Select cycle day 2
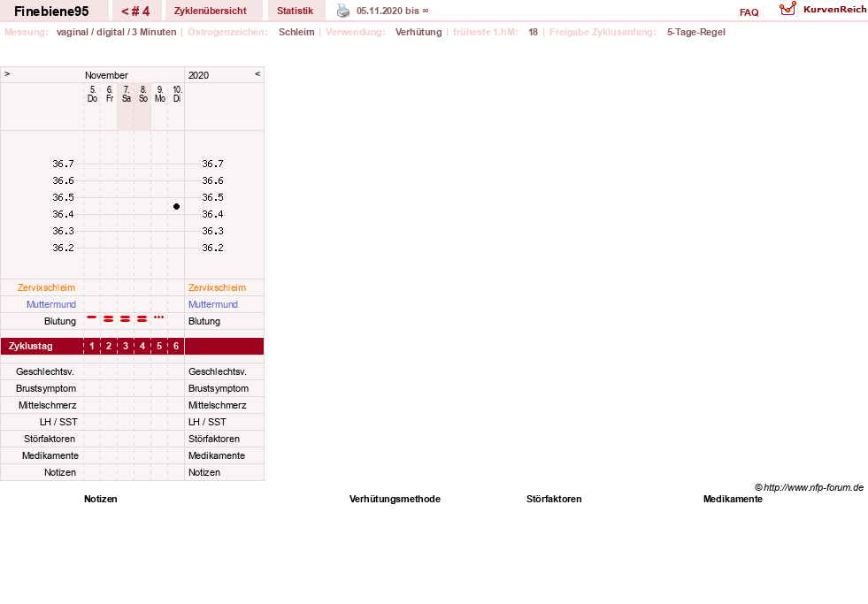Screen dimensions: 868x604 pos(109,347)
